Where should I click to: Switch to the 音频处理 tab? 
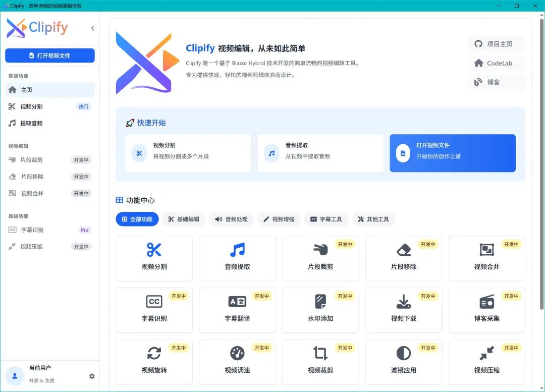tap(231, 219)
